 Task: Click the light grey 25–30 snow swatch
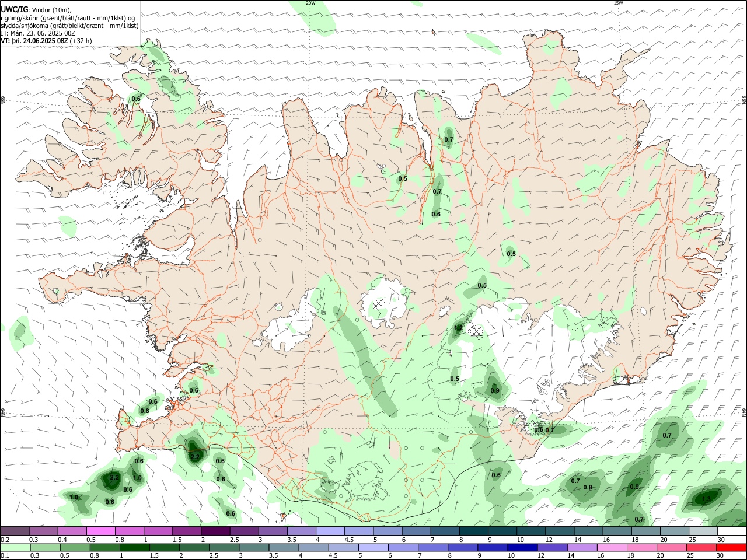coord(703,531)
